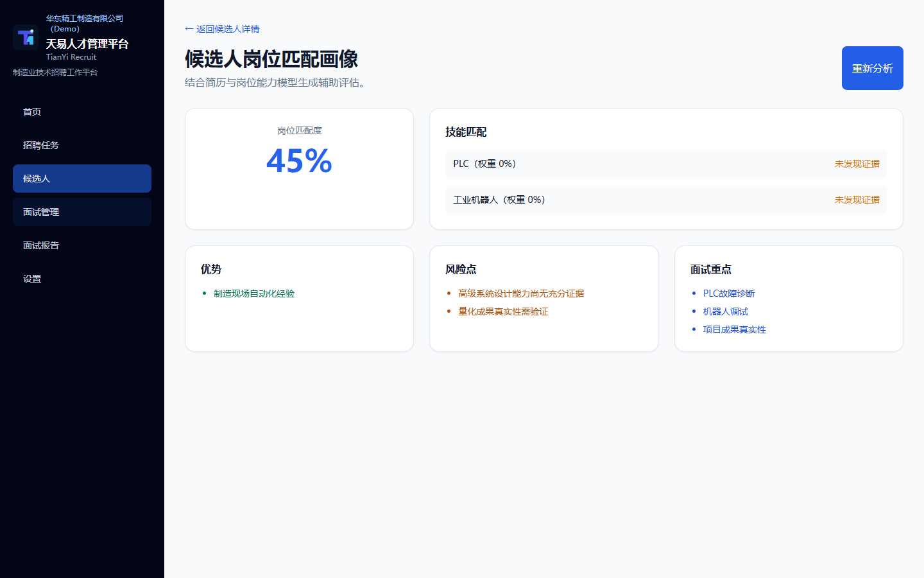Click 机器人调试 interview focus item
Image resolution: width=924 pixels, height=578 pixels.
click(x=726, y=311)
